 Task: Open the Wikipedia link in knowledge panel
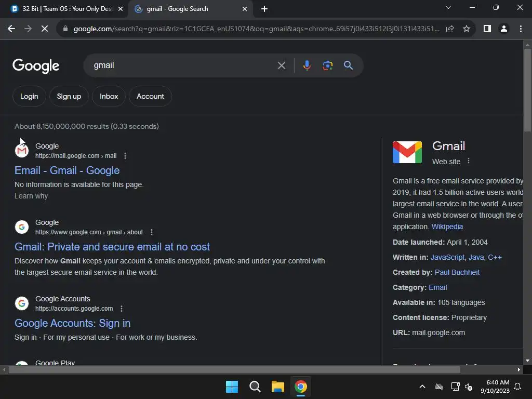pos(447,227)
